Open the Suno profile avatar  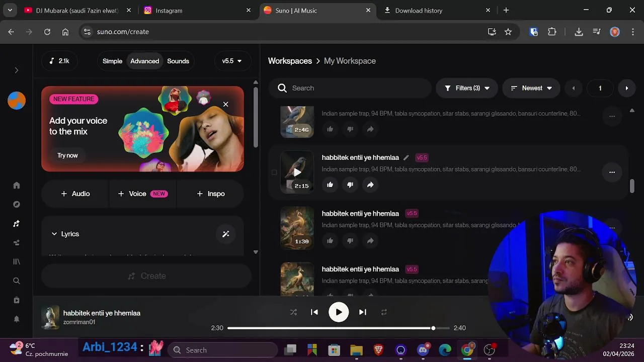(16, 101)
